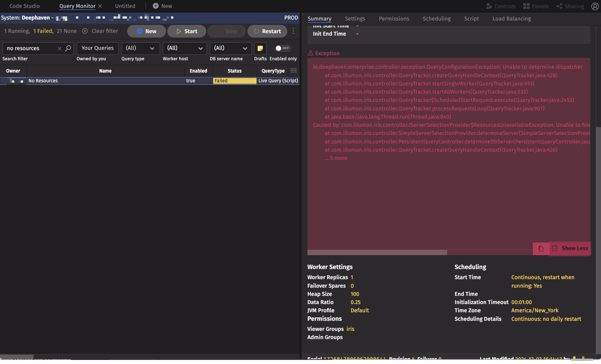Expand the Query type dropdown

[x=140, y=48]
